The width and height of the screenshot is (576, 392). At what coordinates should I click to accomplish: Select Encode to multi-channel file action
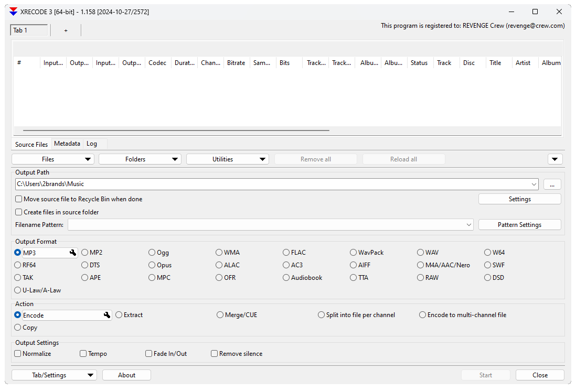point(463,315)
